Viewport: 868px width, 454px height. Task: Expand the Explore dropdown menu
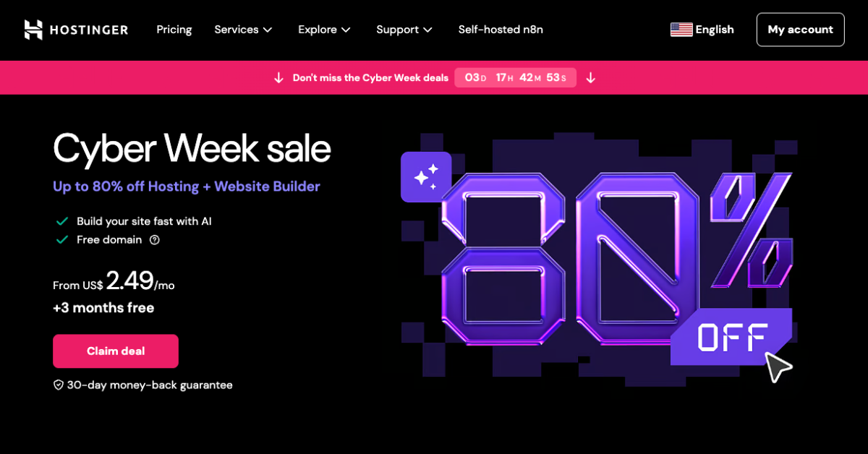(x=324, y=30)
